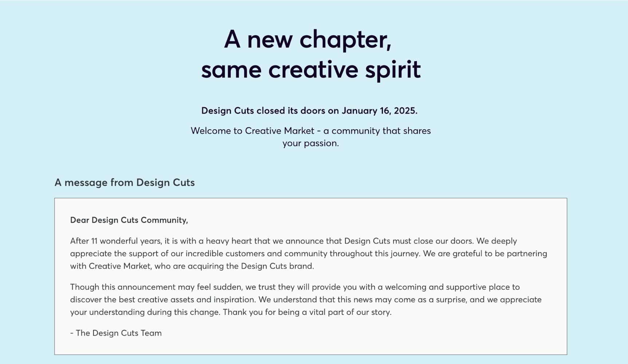Click "Welcome to Creative Market" in the subtitle

(x=252, y=131)
